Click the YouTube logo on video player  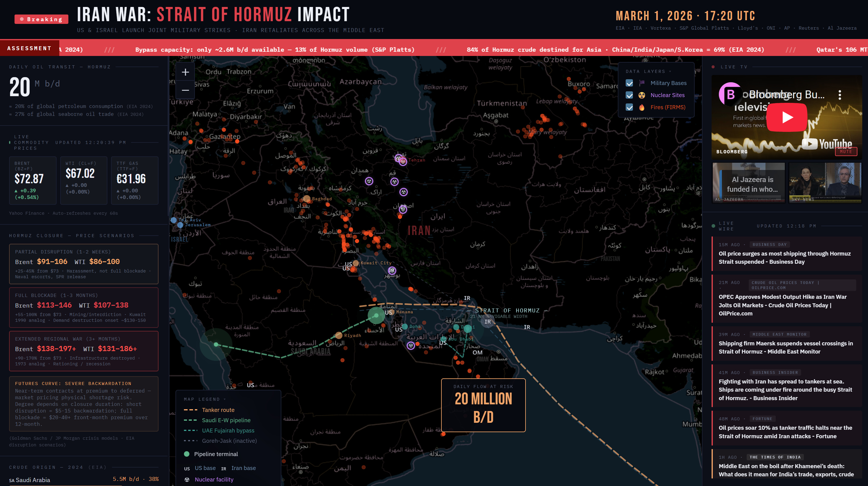point(827,144)
